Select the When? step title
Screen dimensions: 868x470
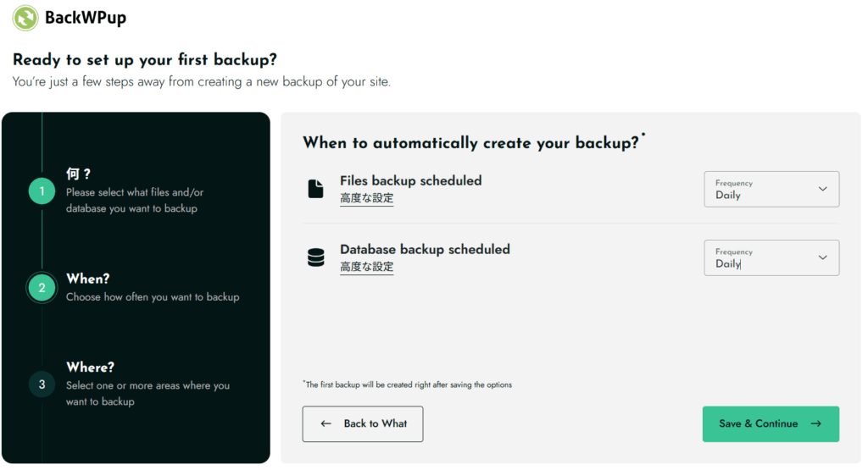point(88,279)
